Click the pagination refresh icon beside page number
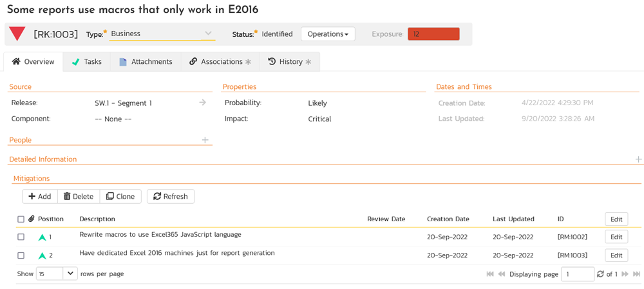644x289 pixels. (x=600, y=274)
